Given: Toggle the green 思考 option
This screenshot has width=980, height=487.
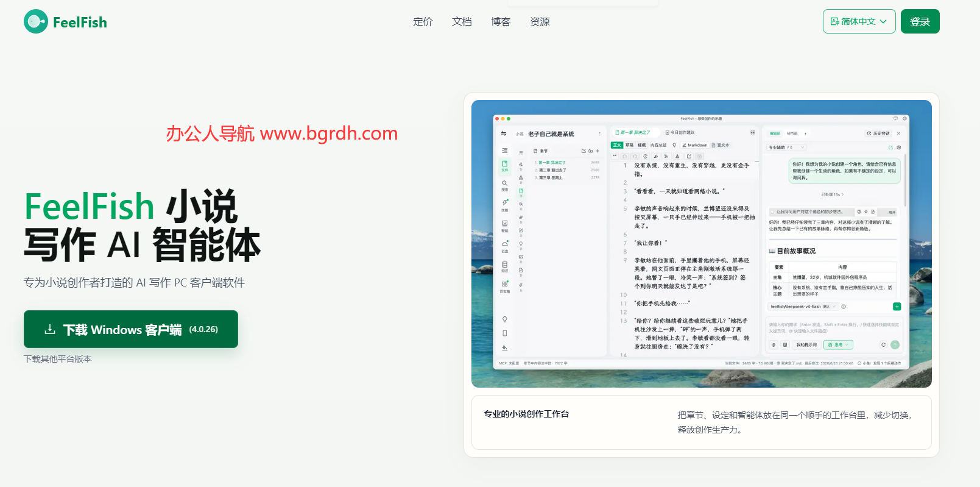Looking at the screenshot, I should (838, 345).
